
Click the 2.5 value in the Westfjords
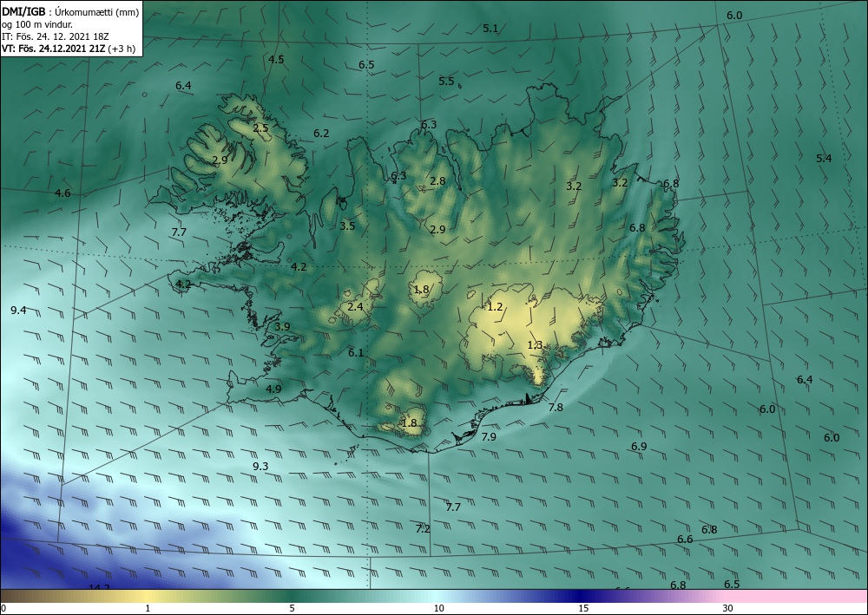(260, 128)
